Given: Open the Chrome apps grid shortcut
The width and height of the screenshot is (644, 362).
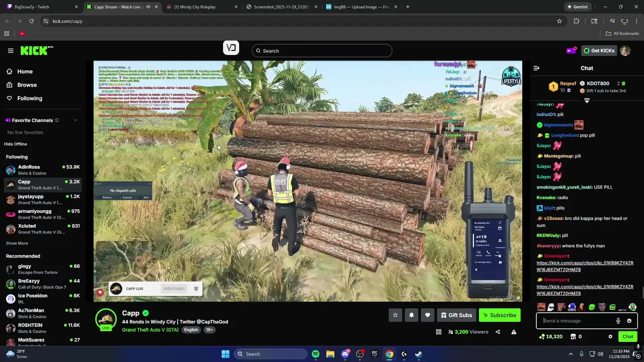Looking at the screenshot, I should click(x=7, y=34).
